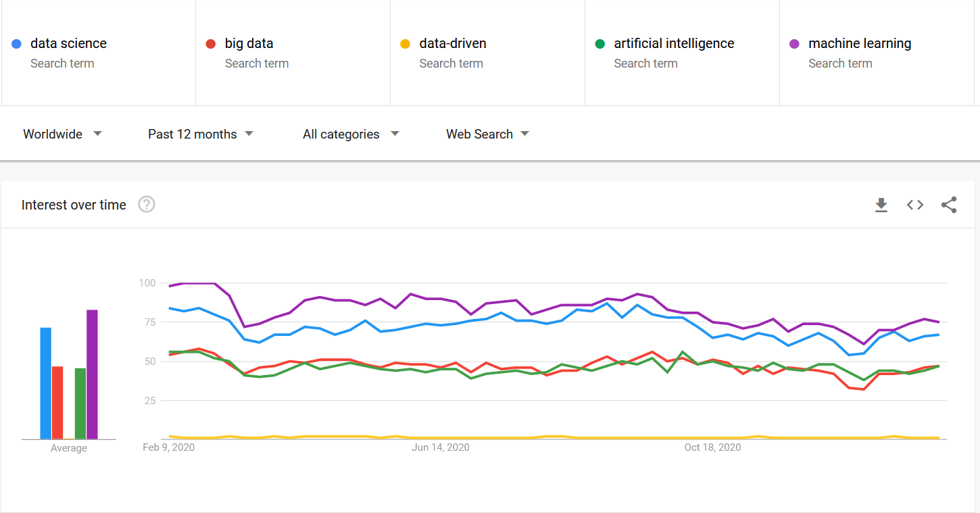Viewport: 980px width, 513px height.
Task: Click the red dot for big data term
Action: (211, 43)
